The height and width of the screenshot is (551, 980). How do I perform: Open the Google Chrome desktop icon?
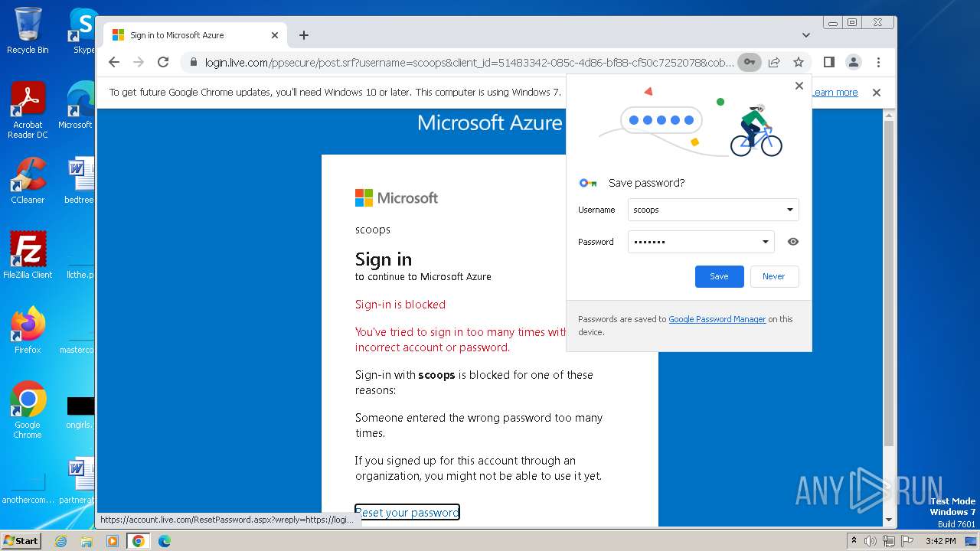[28, 409]
